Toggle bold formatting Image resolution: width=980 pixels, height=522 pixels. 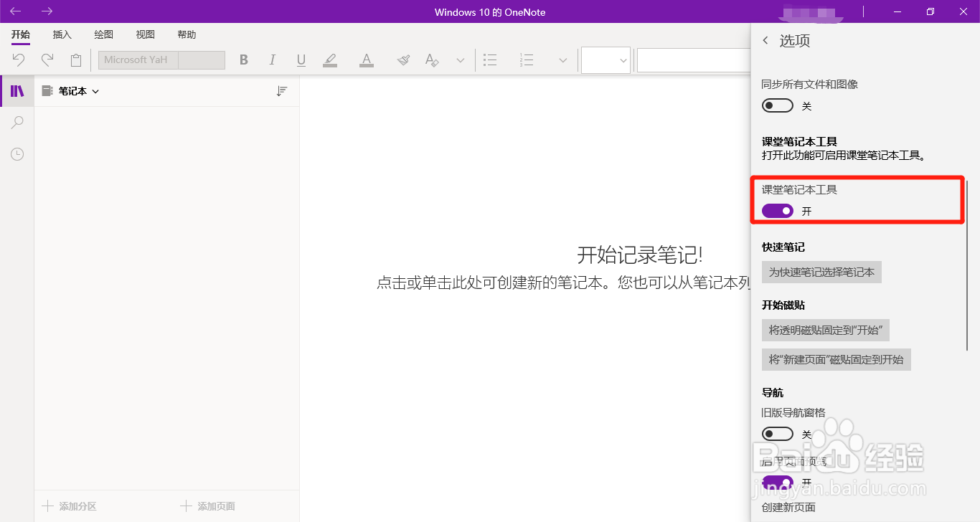[244, 60]
